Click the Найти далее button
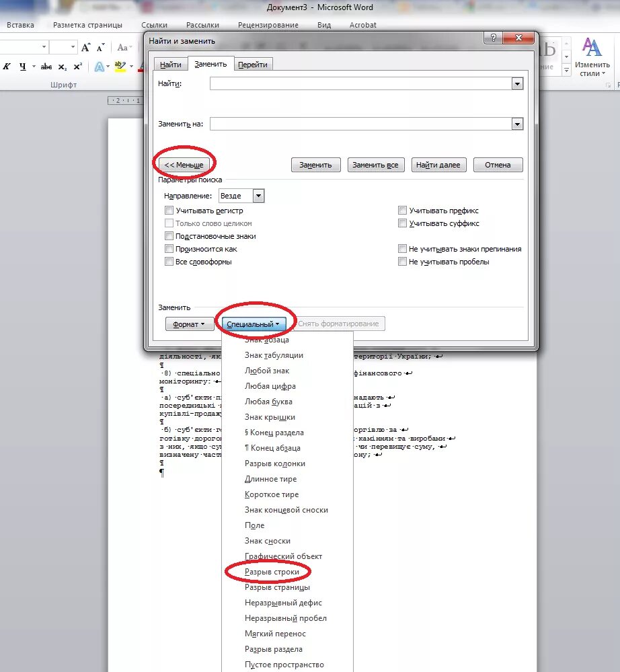Screen dimensions: 620x672 click(x=438, y=165)
